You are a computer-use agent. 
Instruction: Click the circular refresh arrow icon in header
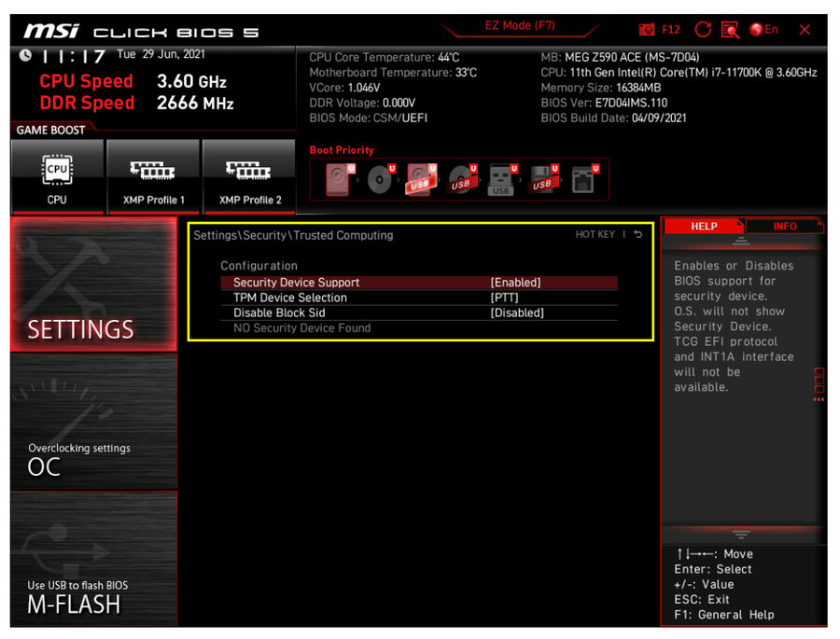[x=703, y=30]
